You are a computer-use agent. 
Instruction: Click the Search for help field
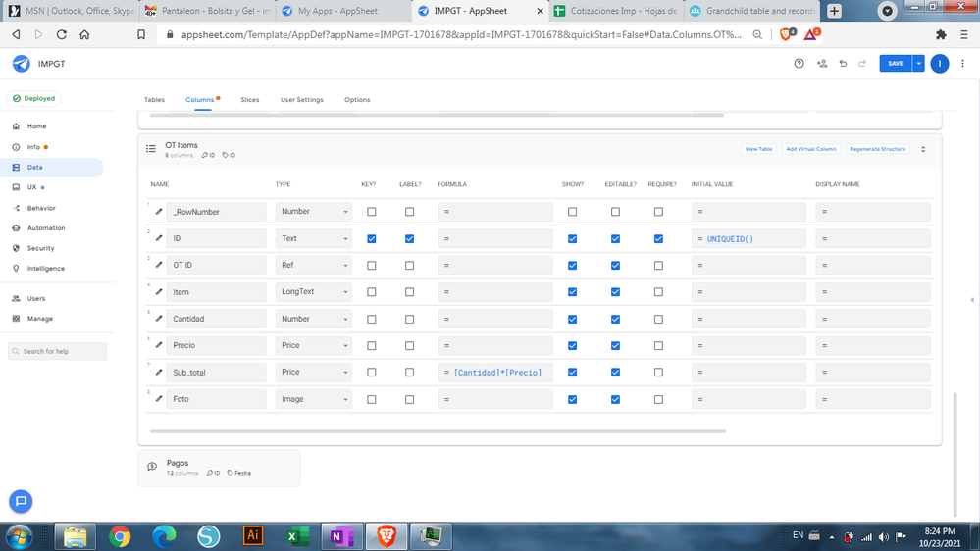click(57, 351)
